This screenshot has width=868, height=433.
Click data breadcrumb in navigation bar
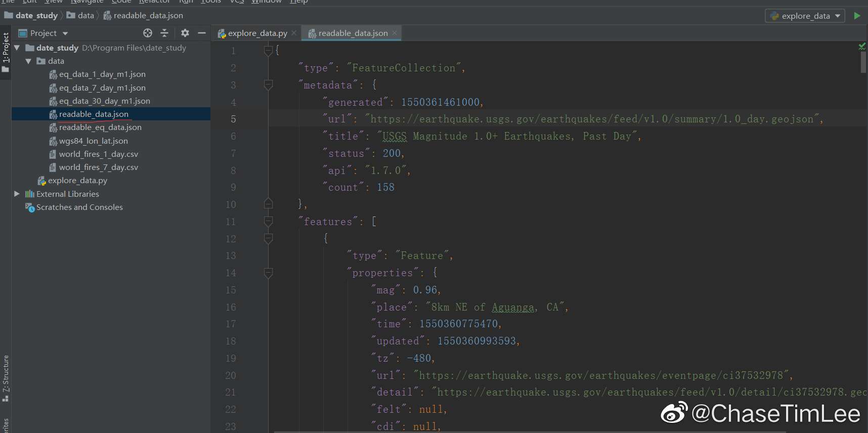81,16
